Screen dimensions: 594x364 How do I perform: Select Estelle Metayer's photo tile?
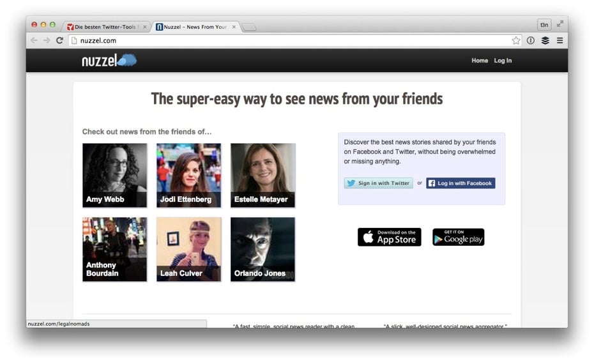tap(263, 175)
